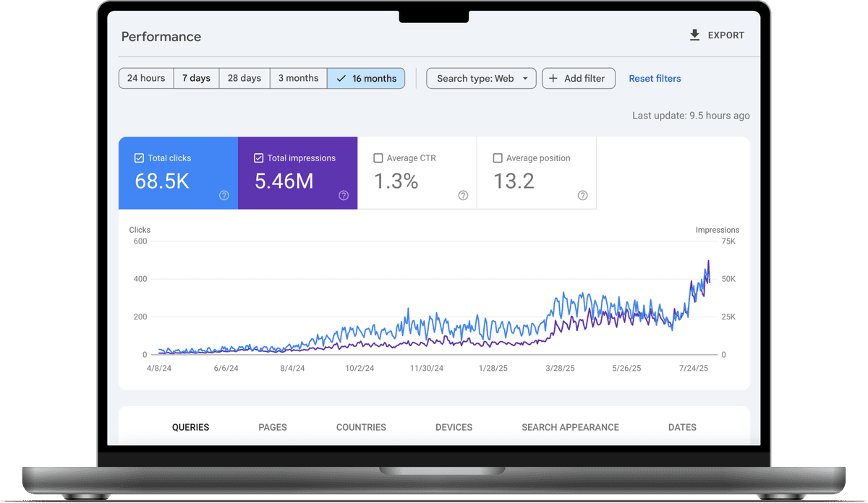
Task: Click the Reset filters link
Action: point(655,79)
